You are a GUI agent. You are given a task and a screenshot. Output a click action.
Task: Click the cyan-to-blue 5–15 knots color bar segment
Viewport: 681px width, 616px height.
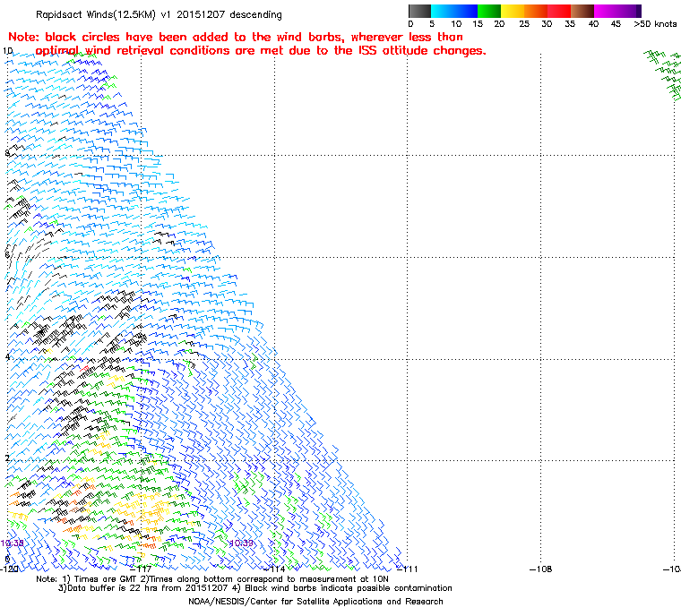tap(454, 11)
